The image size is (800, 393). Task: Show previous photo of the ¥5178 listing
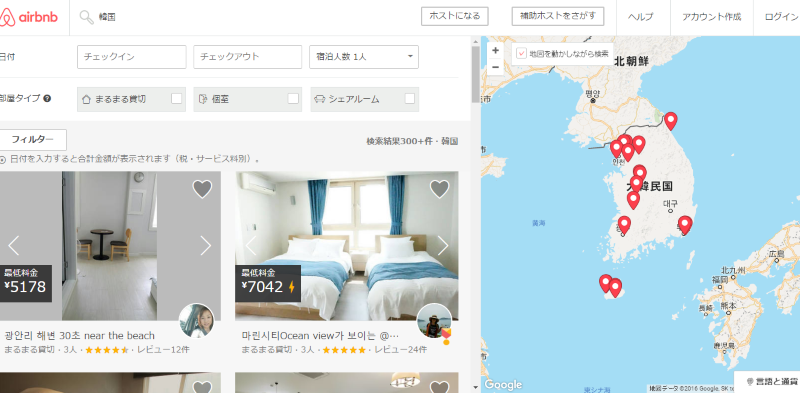pyautogui.click(x=14, y=245)
